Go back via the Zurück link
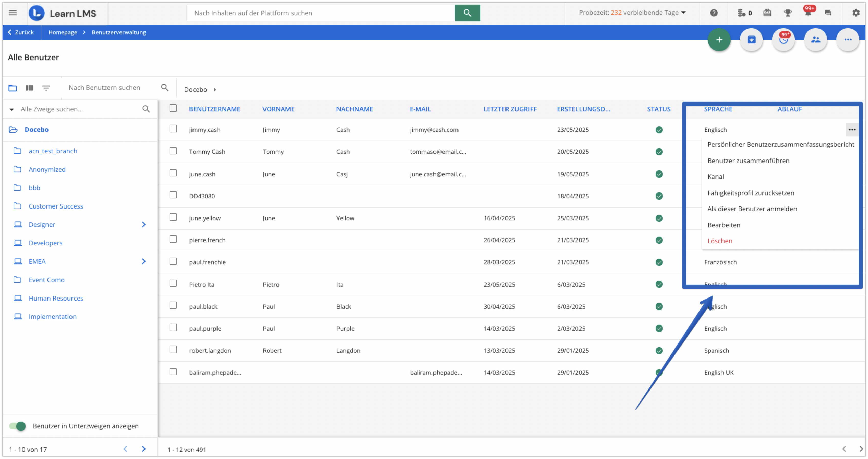868x459 pixels. 21,32
